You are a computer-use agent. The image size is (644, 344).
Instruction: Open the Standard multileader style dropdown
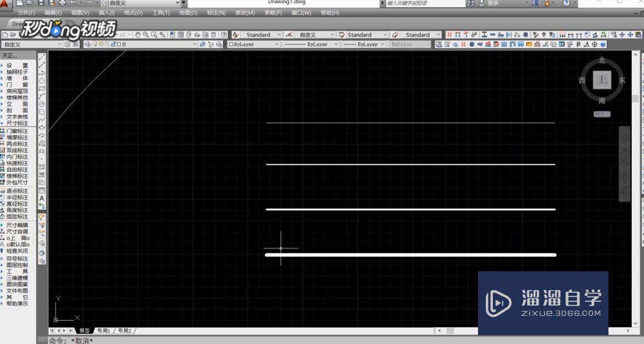pos(421,35)
